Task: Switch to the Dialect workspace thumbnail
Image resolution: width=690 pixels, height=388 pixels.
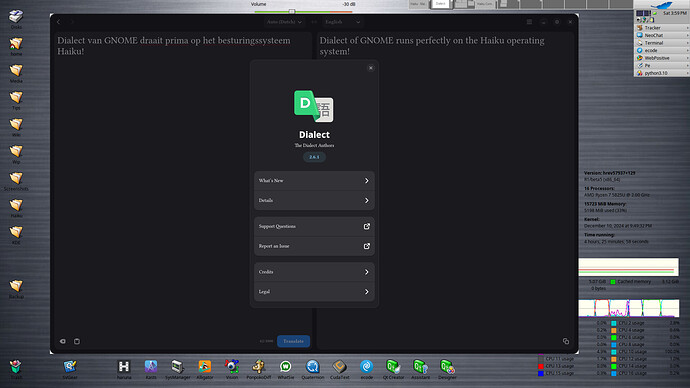Action: coord(441,4)
